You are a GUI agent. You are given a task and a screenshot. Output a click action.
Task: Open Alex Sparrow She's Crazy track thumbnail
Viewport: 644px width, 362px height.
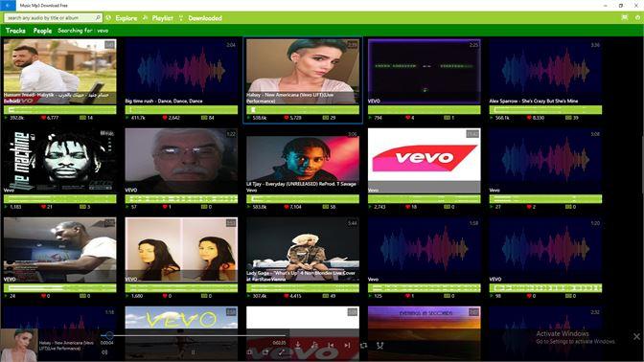(545, 72)
